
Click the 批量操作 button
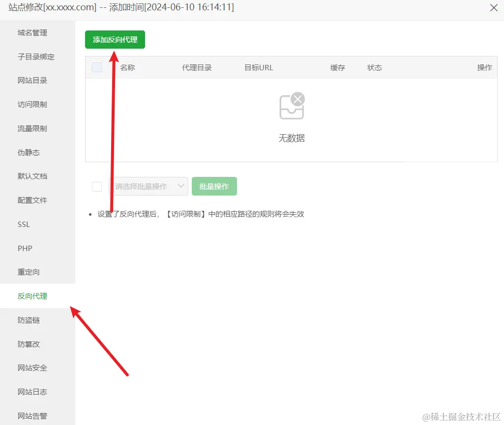214,186
